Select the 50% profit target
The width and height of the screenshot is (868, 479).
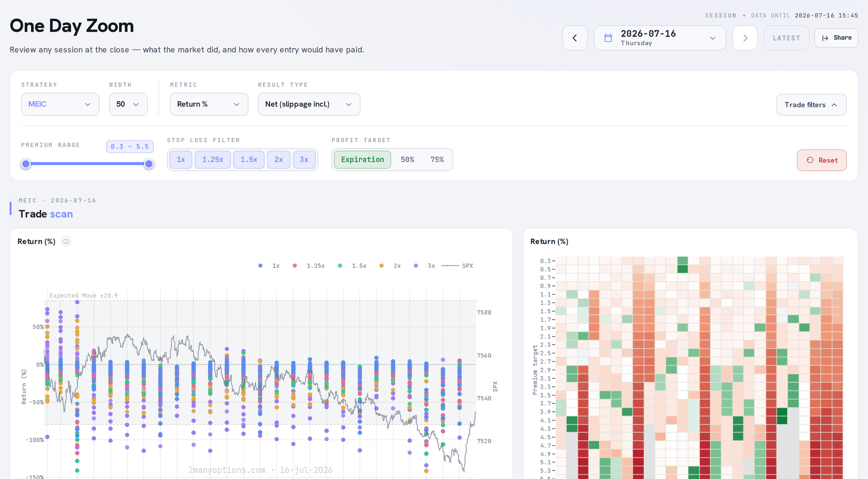tap(407, 160)
